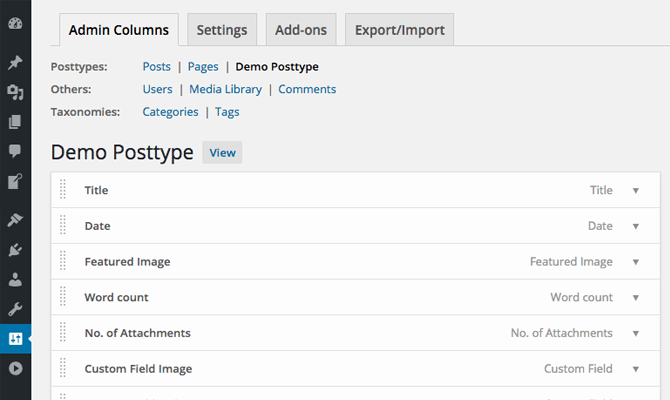The height and width of the screenshot is (400, 670).
Task: Click the collapse menu play icon in sidebar
Action: 15,368
